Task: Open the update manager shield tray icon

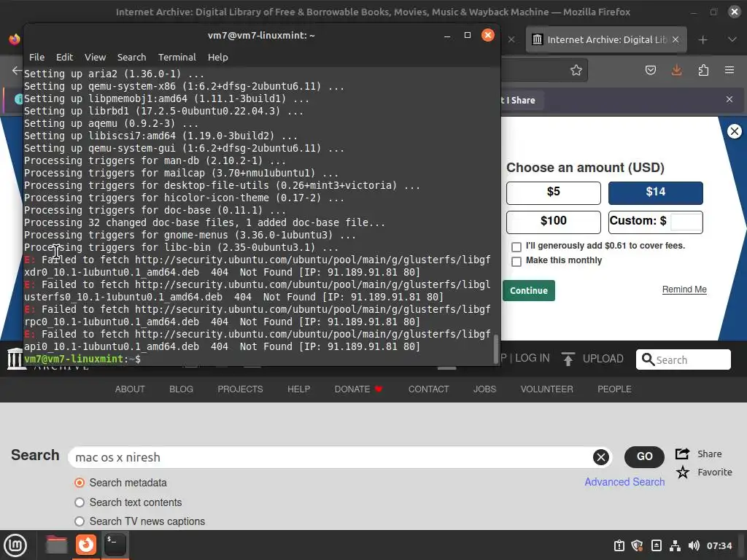Action: point(638,545)
